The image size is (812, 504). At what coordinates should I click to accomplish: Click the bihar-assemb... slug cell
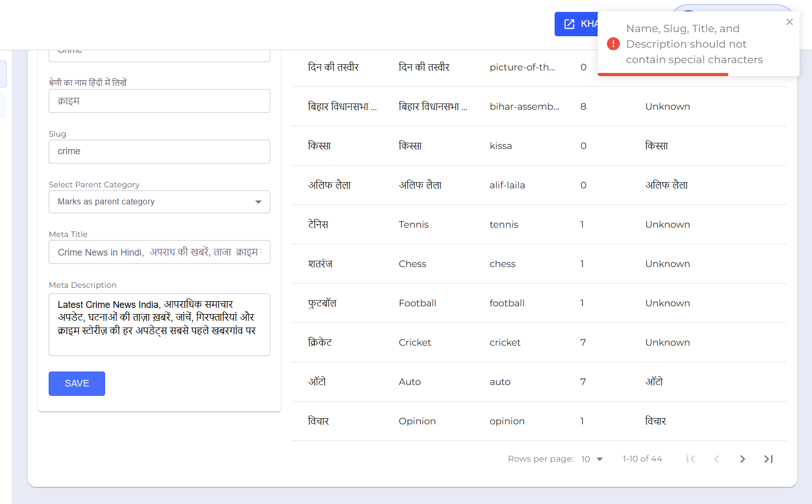point(524,107)
